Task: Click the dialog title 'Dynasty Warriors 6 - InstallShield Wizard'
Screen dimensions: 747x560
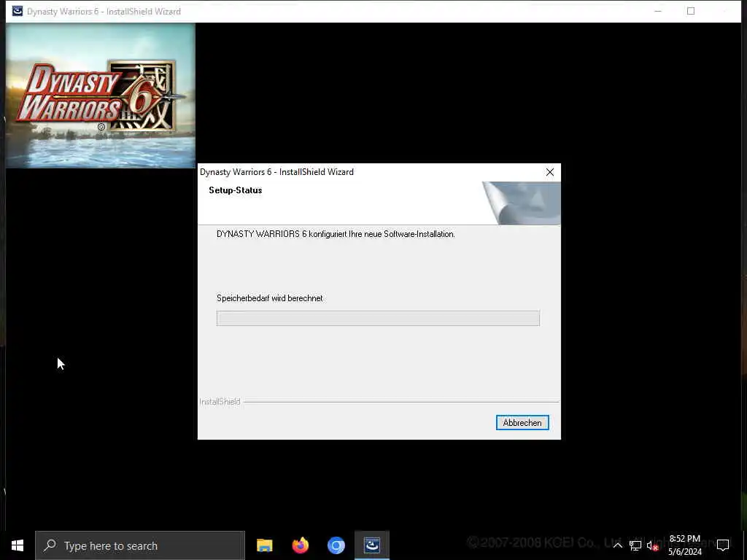Action: [276, 172]
